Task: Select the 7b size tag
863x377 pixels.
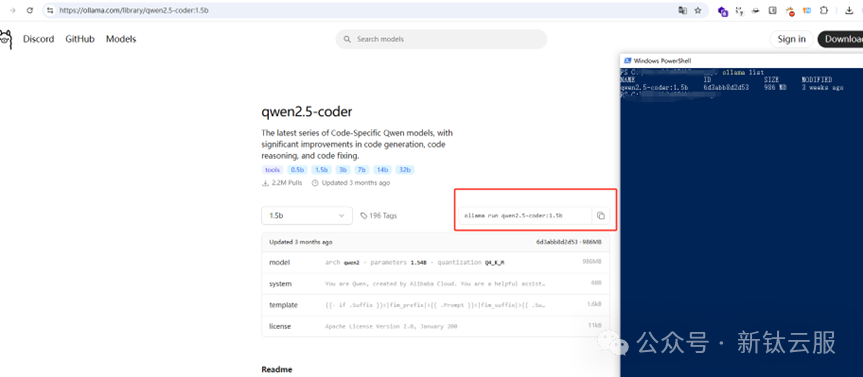Action: tap(361, 170)
